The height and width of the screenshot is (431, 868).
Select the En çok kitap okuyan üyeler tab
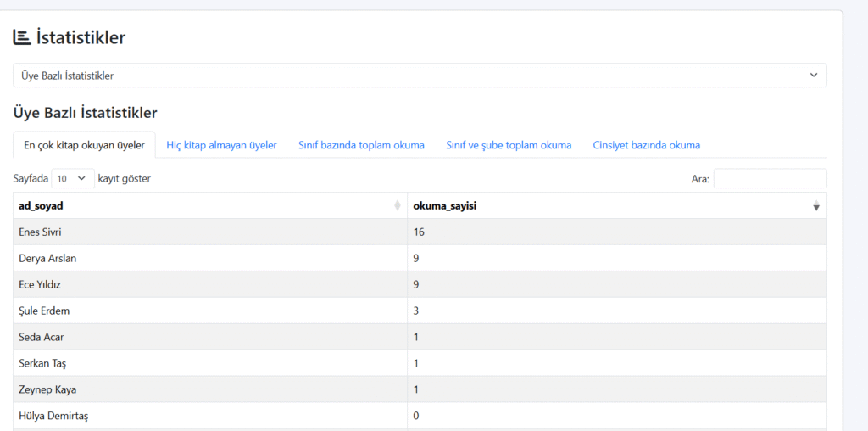(x=84, y=145)
